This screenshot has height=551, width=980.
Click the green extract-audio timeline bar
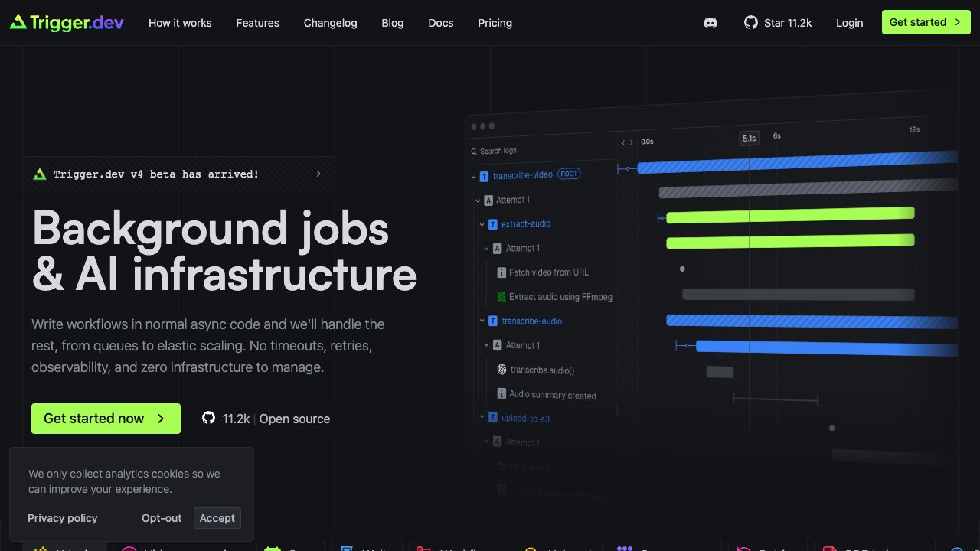click(x=790, y=215)
